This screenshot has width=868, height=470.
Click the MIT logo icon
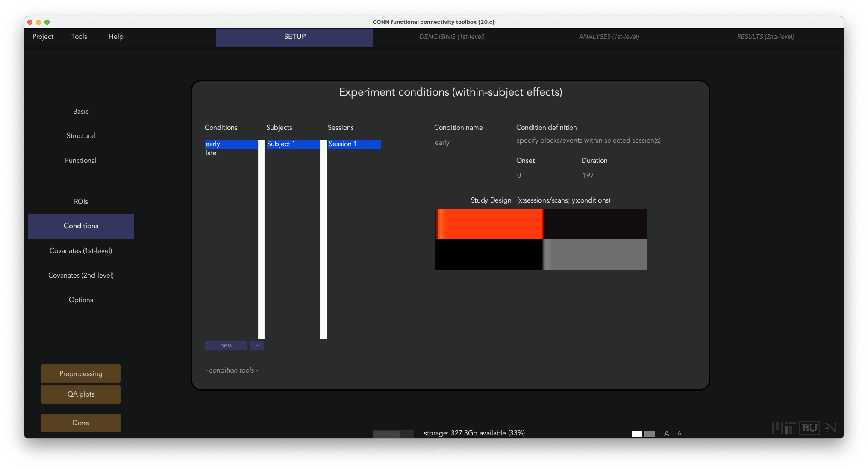tap(783, 428)
